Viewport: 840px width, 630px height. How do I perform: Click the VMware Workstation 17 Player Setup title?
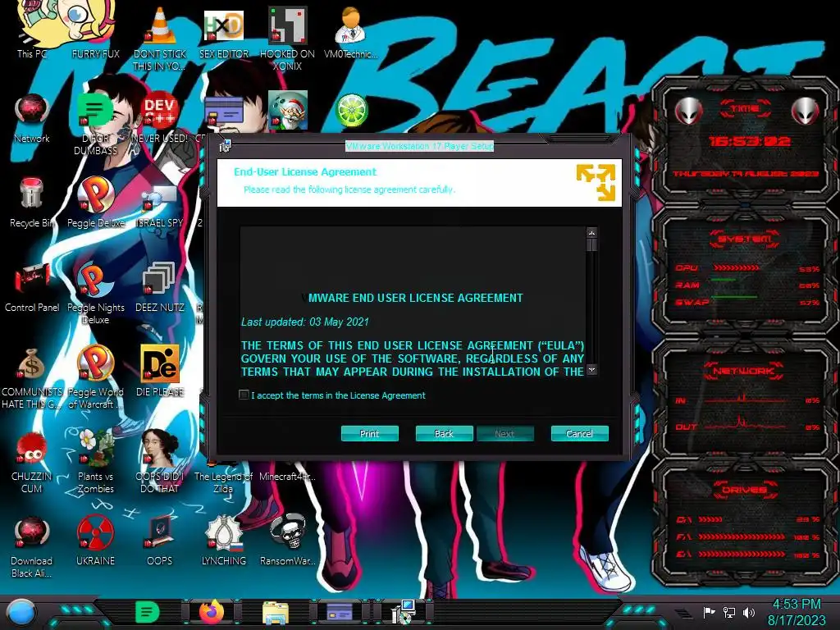[x=419, y=146]
